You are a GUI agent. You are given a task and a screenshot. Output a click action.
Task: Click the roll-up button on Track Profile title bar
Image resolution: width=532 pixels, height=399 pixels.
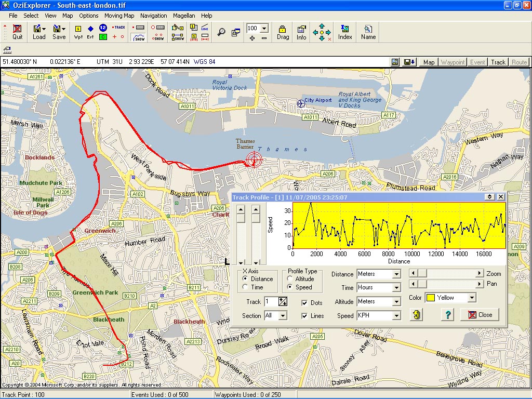pos(489,197)
